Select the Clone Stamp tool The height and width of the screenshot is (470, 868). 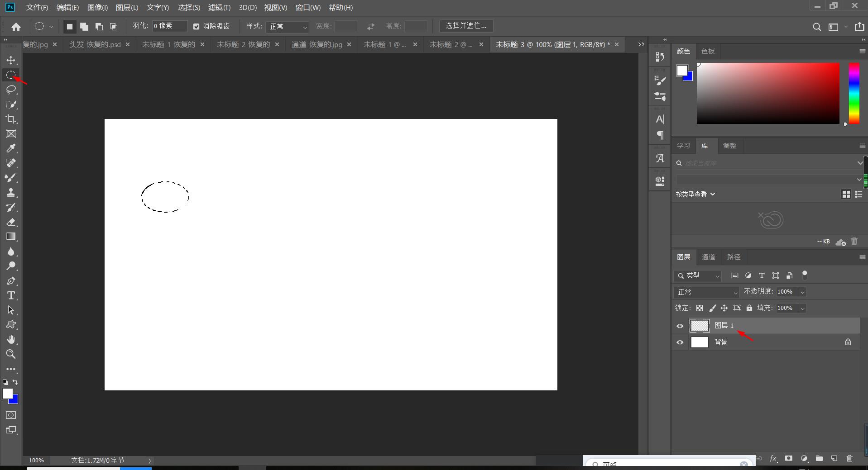point(11,192)
